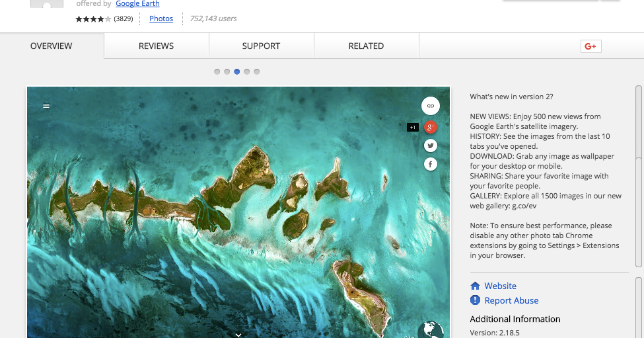Open the Support tab
The width and height of the screenshot is (644, 338).
(x=262, y=46)
